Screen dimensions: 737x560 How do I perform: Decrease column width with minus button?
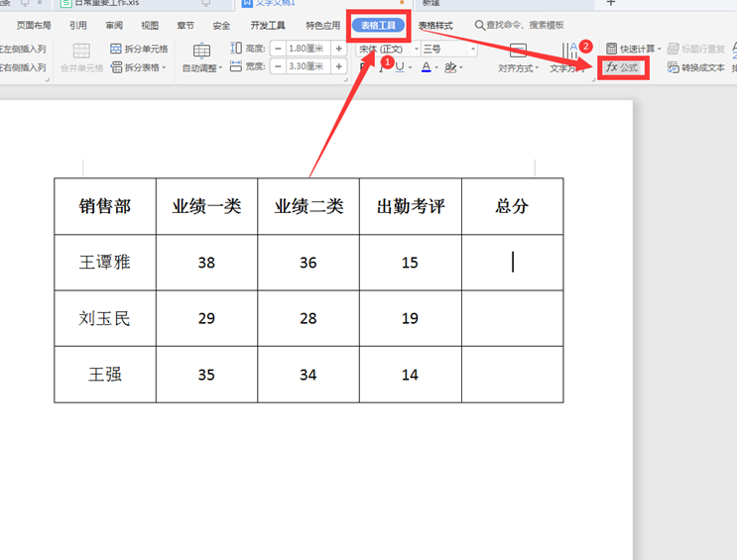(279, 66)
